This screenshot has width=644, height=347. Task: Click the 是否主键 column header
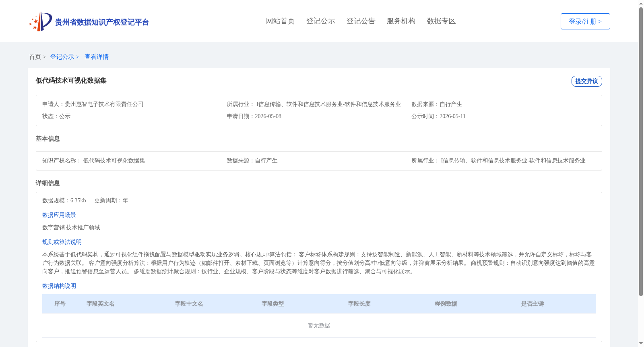click(533, 304)
